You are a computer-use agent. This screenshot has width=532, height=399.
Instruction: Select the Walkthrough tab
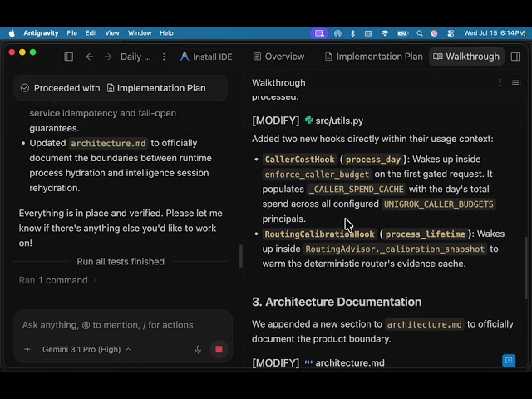[x=466, y=57]
